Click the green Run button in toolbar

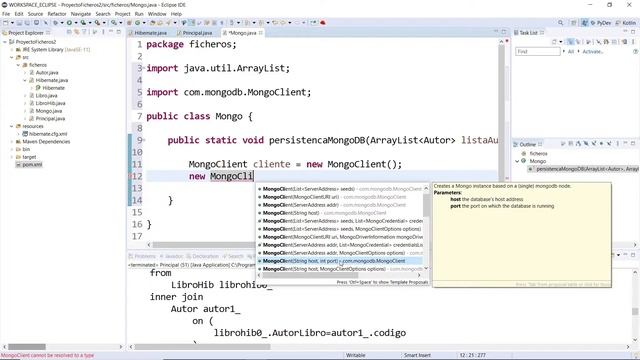(x=69, y=23)
